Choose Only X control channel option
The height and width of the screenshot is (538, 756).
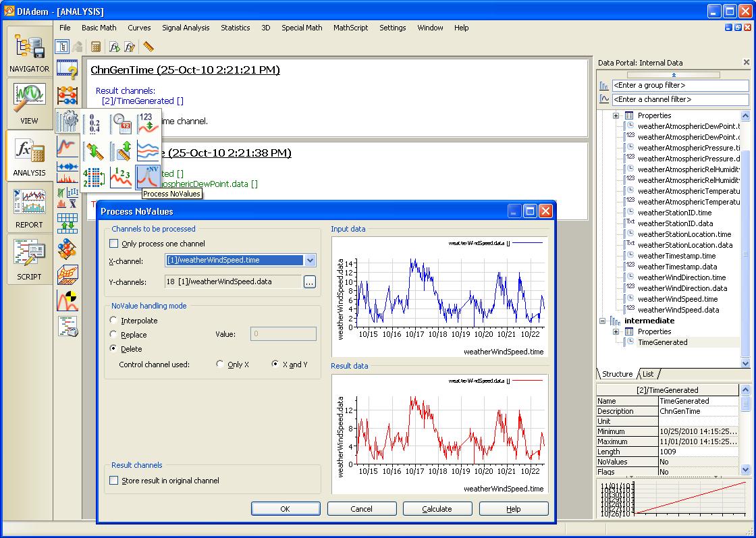[x=220, y=364]
